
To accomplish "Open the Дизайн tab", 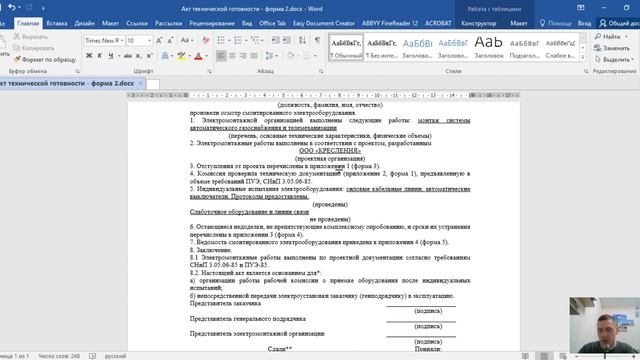I will point(84,23).
